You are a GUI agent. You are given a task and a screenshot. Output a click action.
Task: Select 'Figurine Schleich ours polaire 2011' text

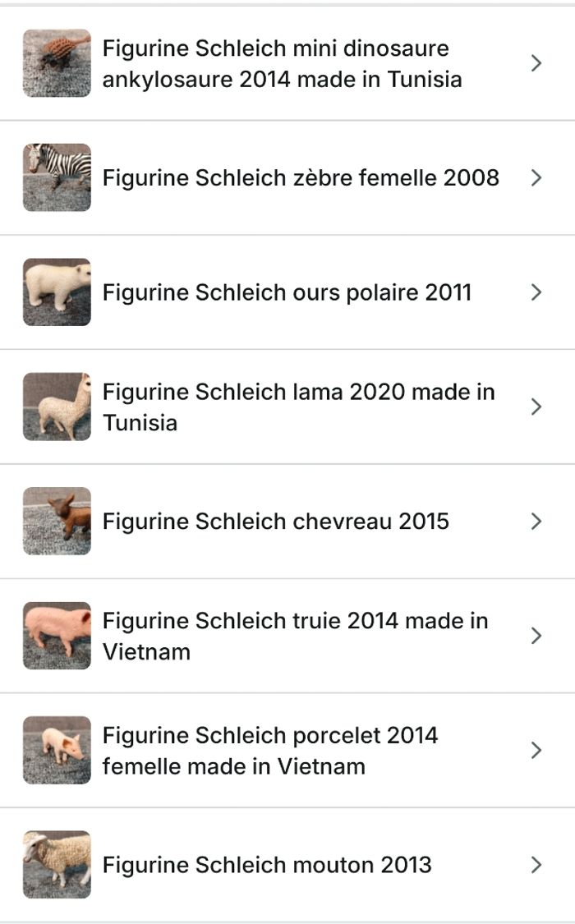pos(287,292)
